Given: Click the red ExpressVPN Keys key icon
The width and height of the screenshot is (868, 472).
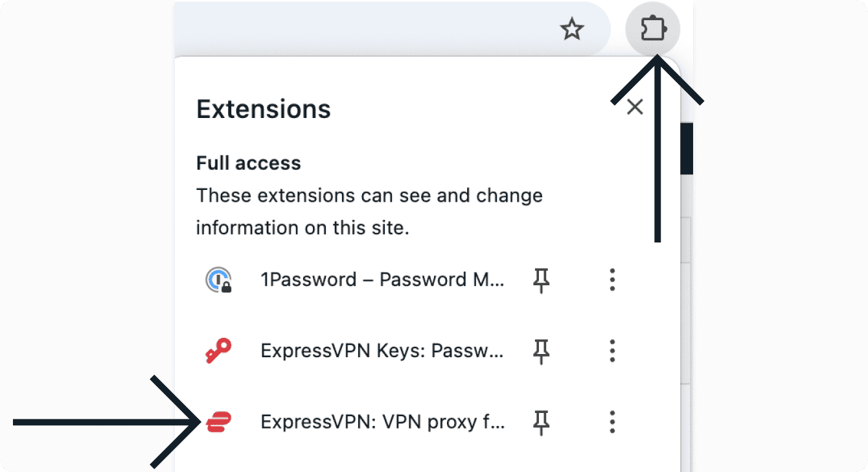Looking at the screenshot, I should coord(218,351).
